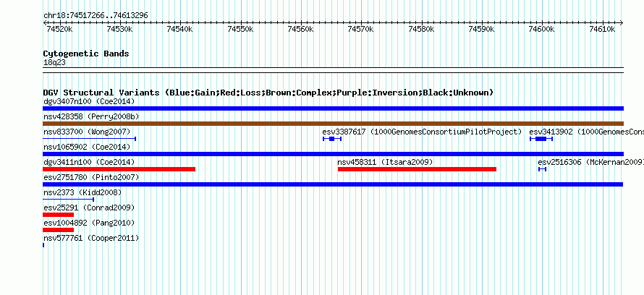This screenshot has height=295, width=644.
Task: Select the brown nsv428358 complex variant bar
Action: [x=333, y=124]
